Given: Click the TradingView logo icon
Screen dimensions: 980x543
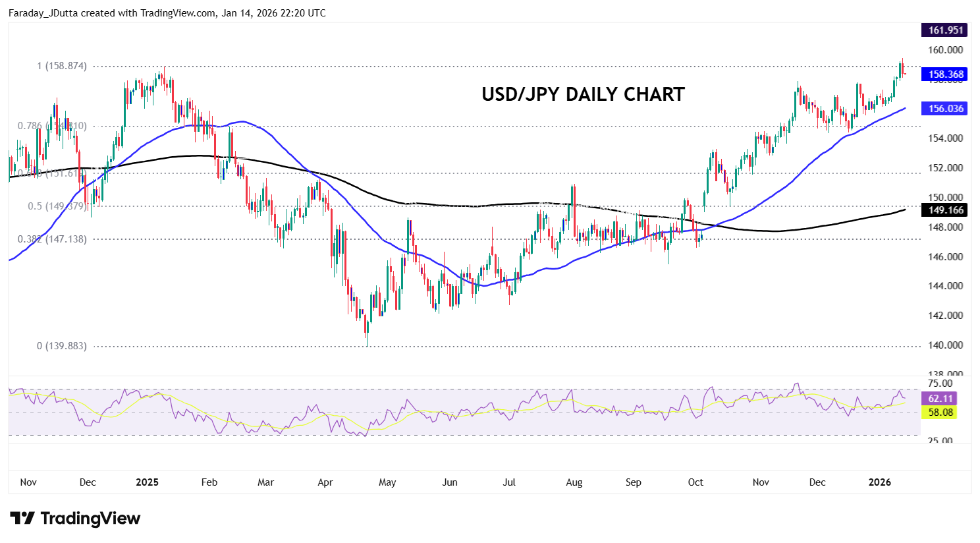Looking at the screenshot, I should click(x=22, y=519).
